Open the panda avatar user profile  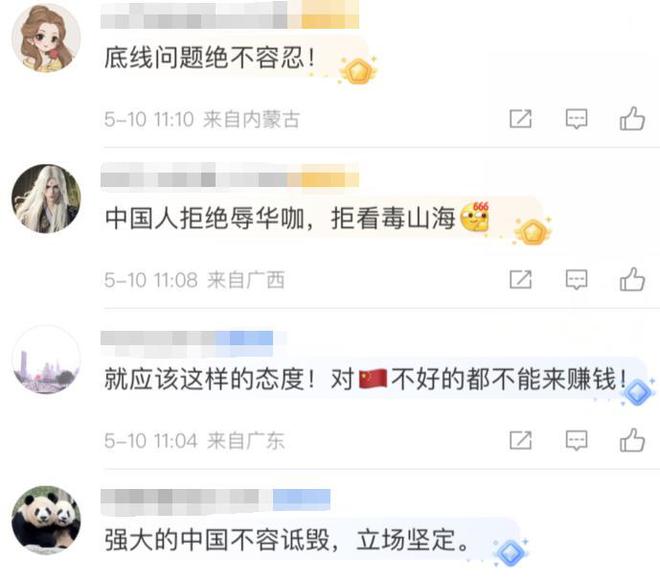[46, 520]
